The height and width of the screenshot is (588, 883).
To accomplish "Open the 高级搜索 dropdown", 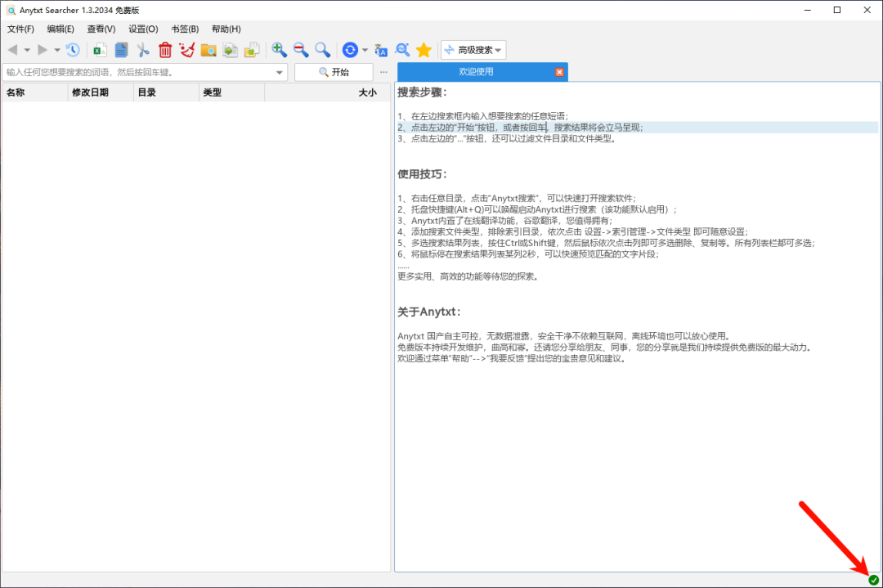I will coord(473,50).
